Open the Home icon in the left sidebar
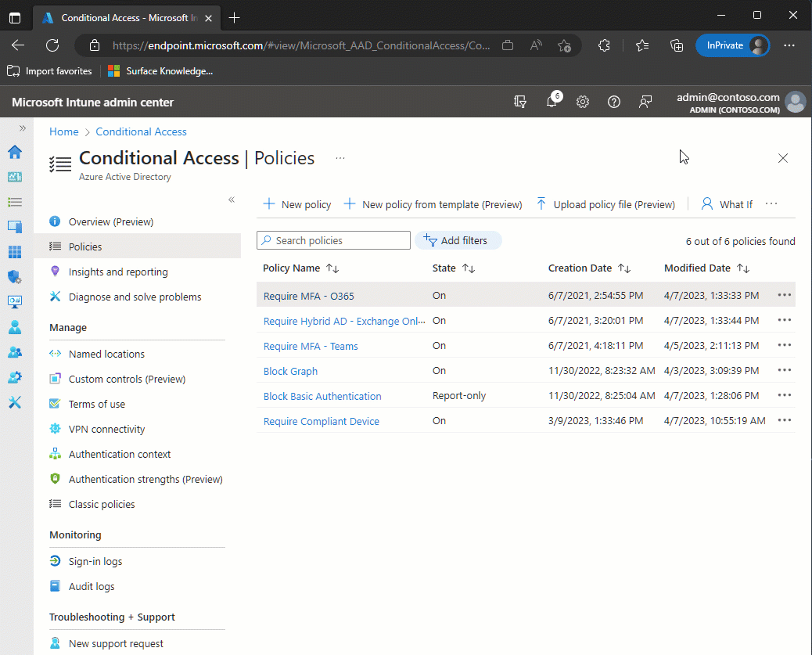The image size is (812, 655). point(15,152)
